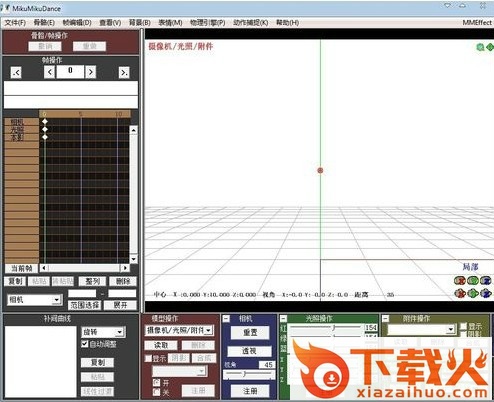
Task: Click the interpolation curve editor box
Action: point(41,362)
